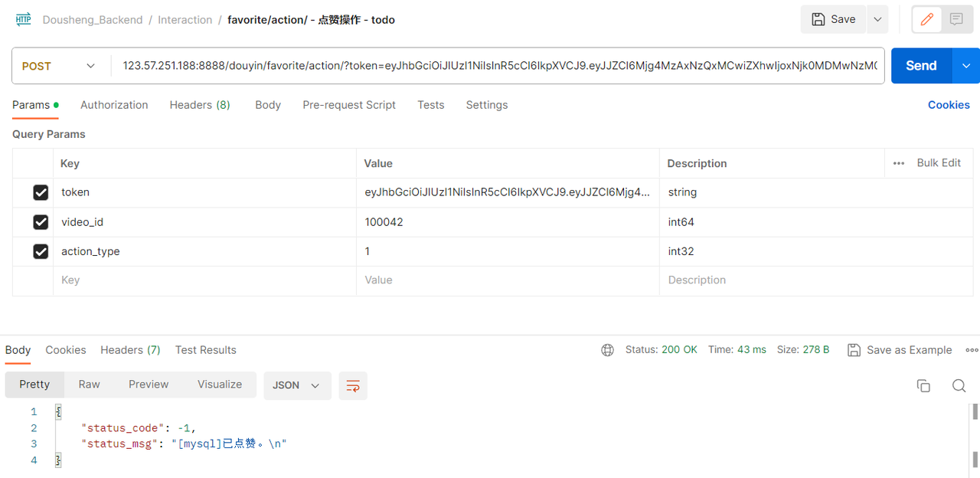Copy response body with copy icon

pyautogui.click(x=923, y=385)
